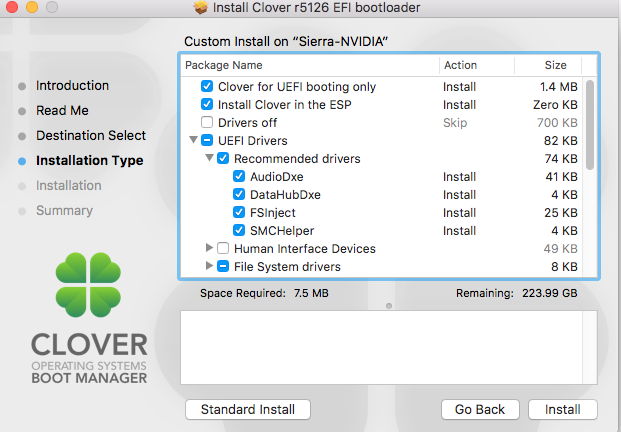Click the Custom Install on Sierra-NVIDIA heading
Viewport: 621px width, 432px height.
(x=286, y=41)
